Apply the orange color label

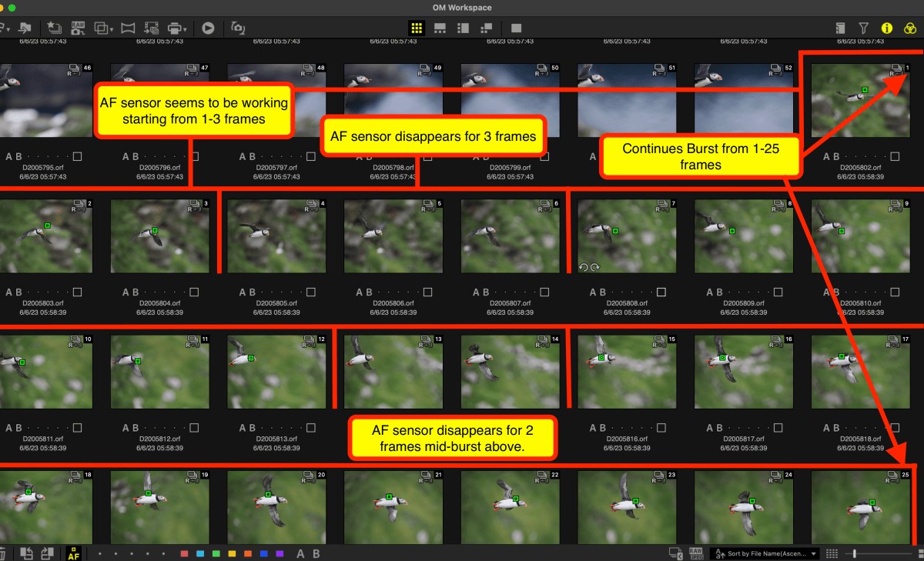coord(248,553)
